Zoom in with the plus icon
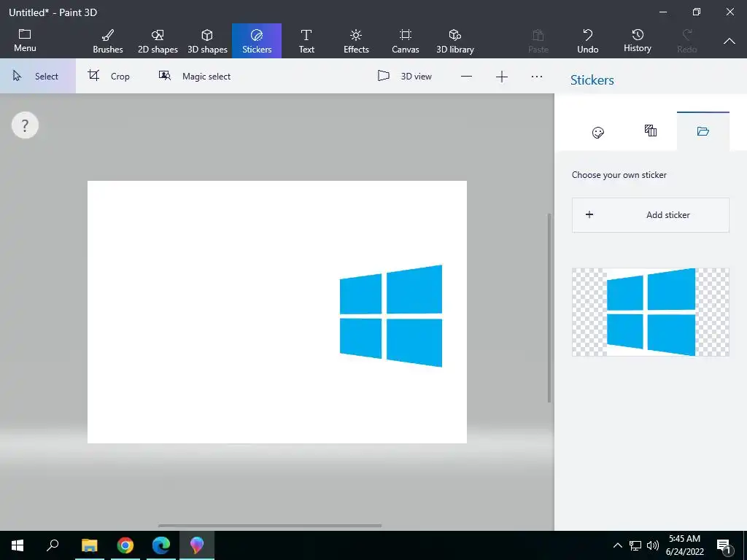 tap(502, 76)
